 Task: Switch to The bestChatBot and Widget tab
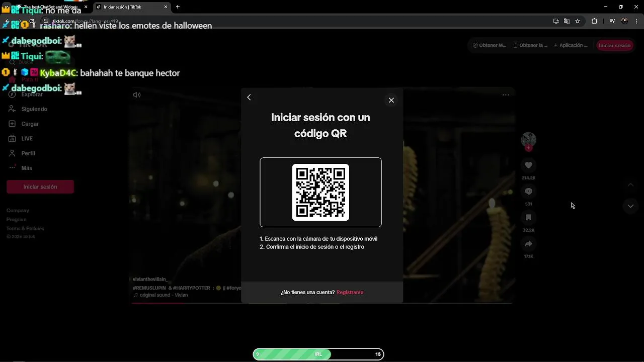coord(49,7)
